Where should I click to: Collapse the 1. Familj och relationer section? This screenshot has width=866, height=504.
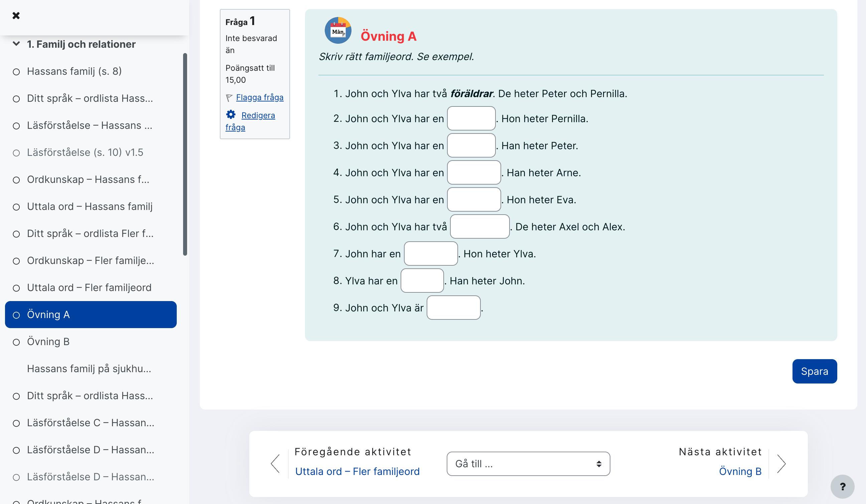click(x=16, y=44)
